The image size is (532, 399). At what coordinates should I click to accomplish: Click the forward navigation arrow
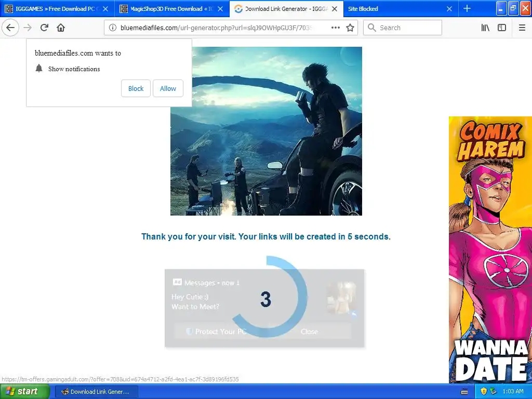[x=28, y=28]
